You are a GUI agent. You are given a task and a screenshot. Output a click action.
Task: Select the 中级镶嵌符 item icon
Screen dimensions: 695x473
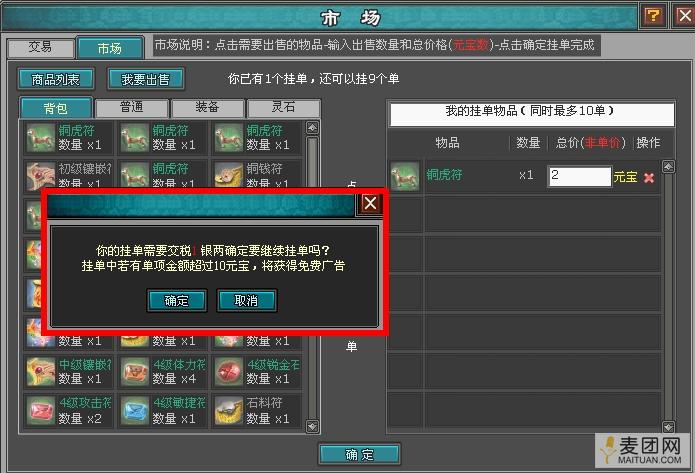[x=40, y=372]
